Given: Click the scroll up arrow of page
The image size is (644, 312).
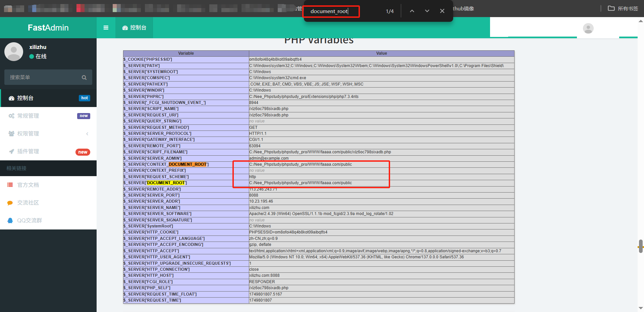Looking at the screenshot, I should 641,21.
